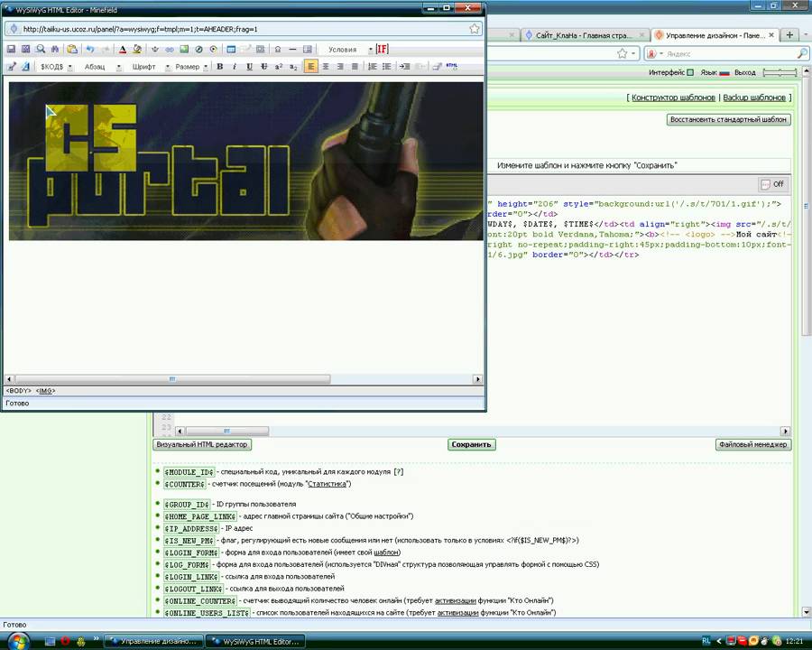Image resolution: width=812 pixels, height=650 pixels.
Task: Insert an image with the green picture icon
Action: click(184, 50)
